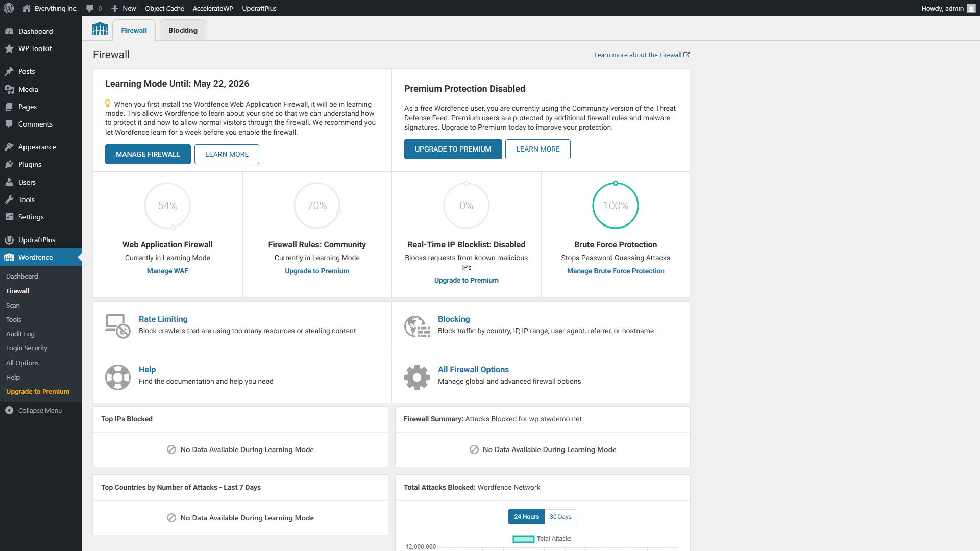Screen dimensions: 980x551
Task: Open the comments bubble icon in admin bar
Action: point(90,8)
